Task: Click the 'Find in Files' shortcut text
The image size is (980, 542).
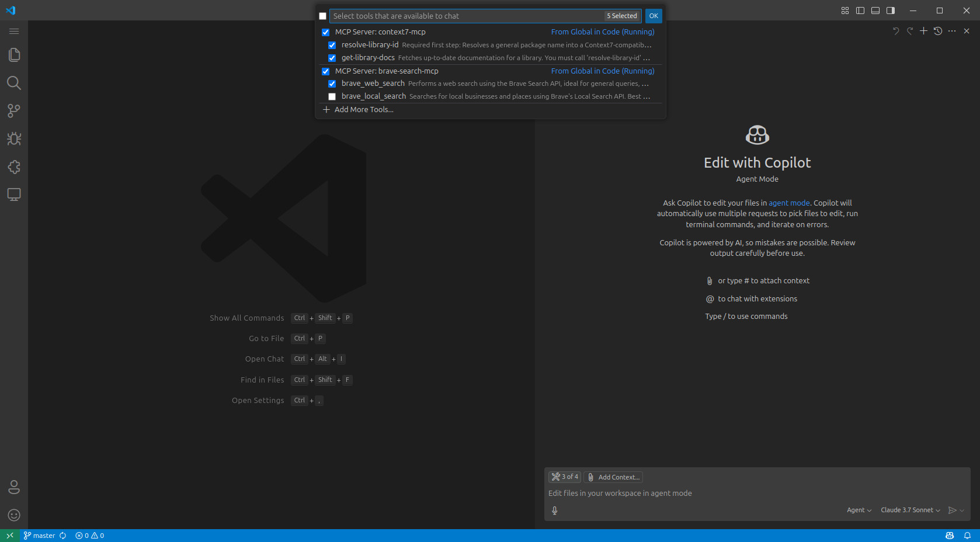Action: click(x=262, y=380)
